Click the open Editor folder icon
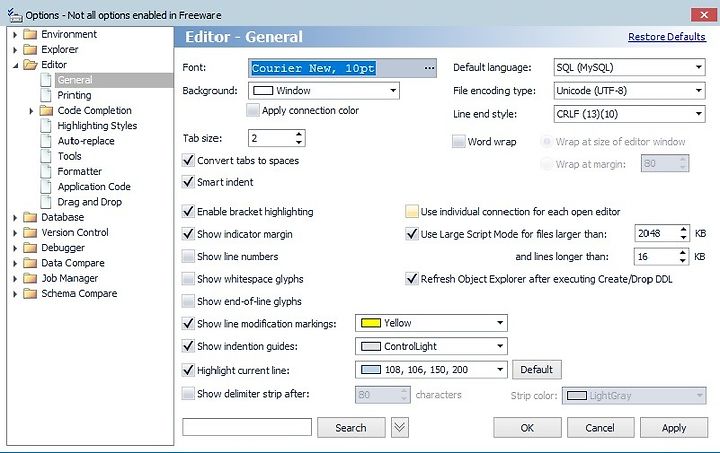This screenshot has width=720, height=453. click(30, 65)
